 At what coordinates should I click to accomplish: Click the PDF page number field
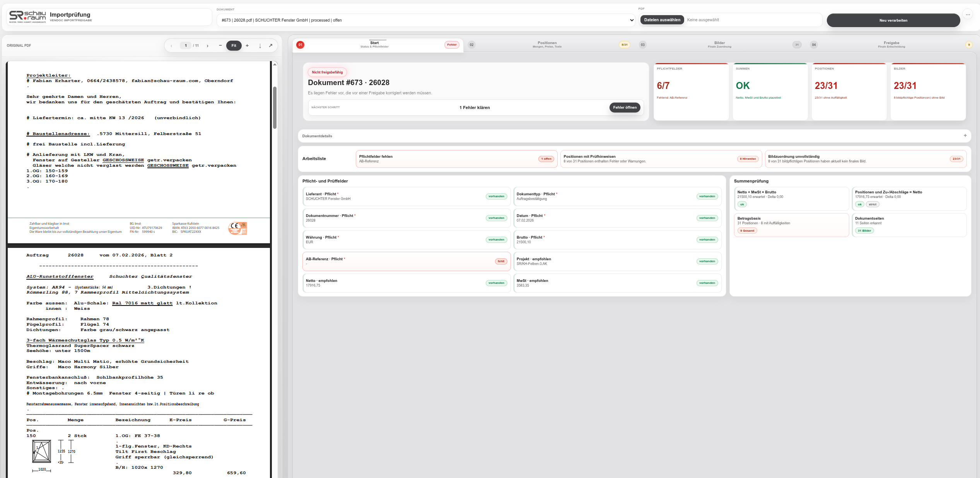[186, 46]
